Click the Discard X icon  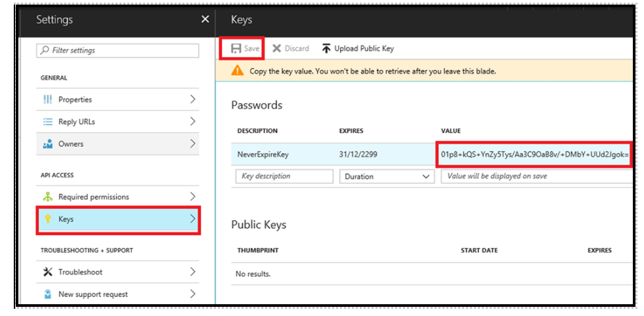277,49
